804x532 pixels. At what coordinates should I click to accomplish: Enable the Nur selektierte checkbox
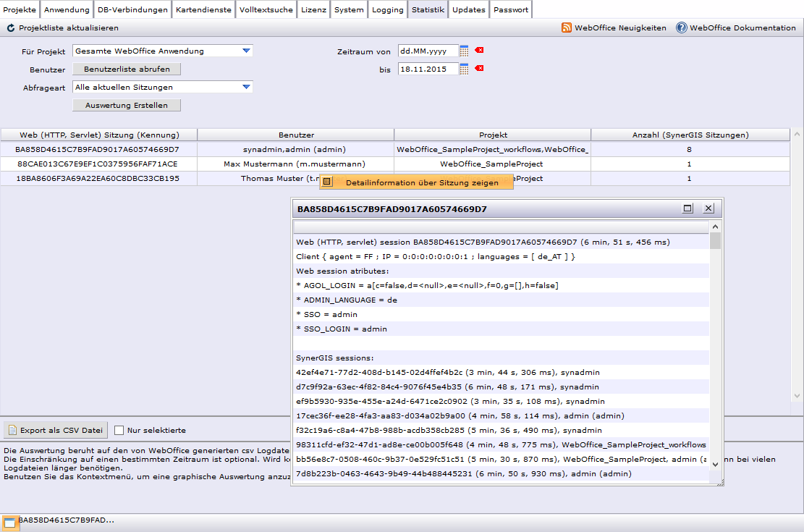119,430
